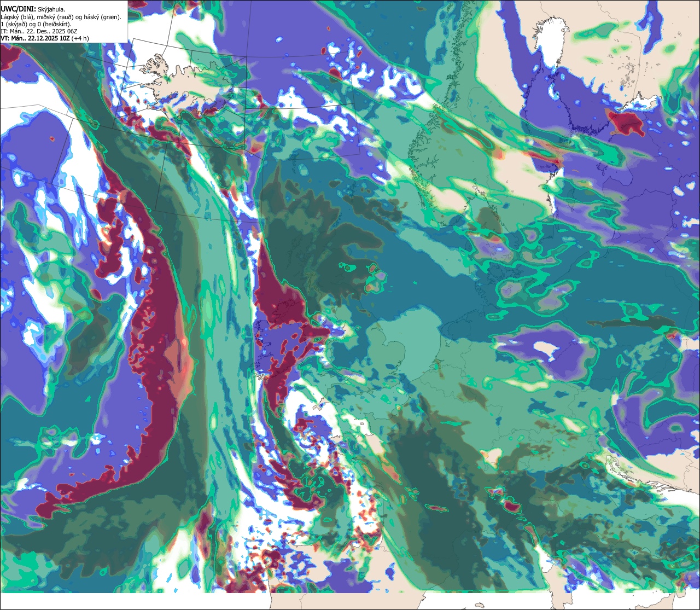Click the legend line 'Lágský (blá), miðský (rauð) og háský (græn).'

[x=61, y=17]
